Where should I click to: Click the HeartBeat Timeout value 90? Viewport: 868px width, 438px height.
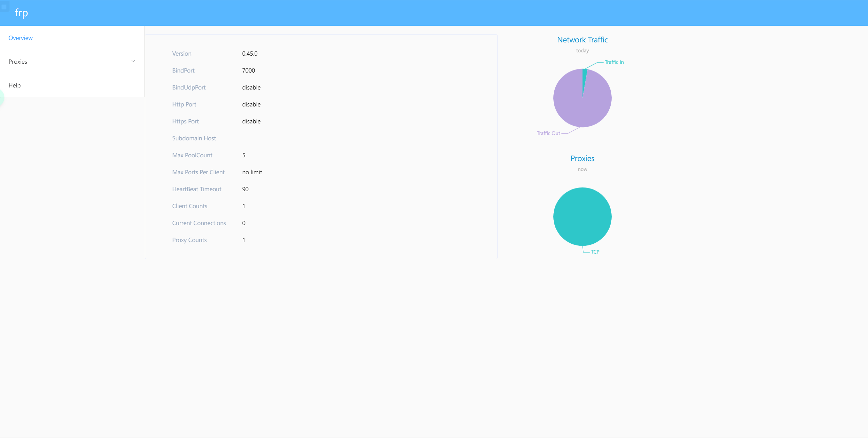click(x=245, y=189)
